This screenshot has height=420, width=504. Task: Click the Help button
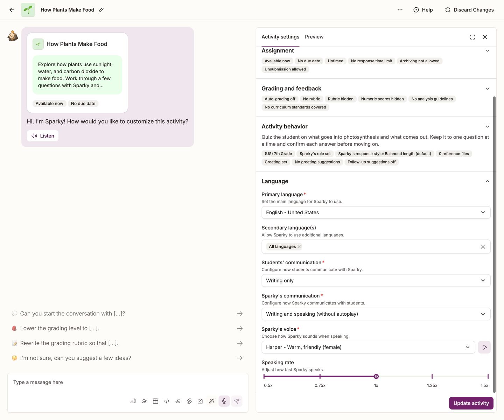pos(423,10)
